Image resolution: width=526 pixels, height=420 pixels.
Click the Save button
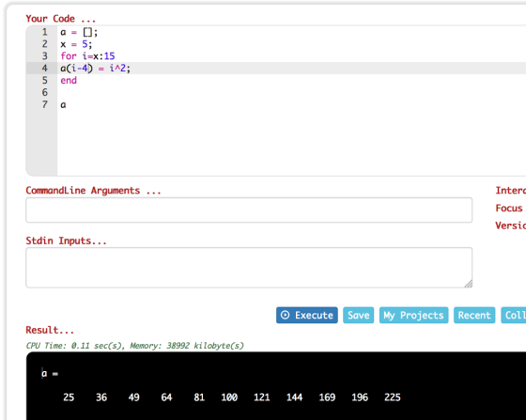[358, 315]
